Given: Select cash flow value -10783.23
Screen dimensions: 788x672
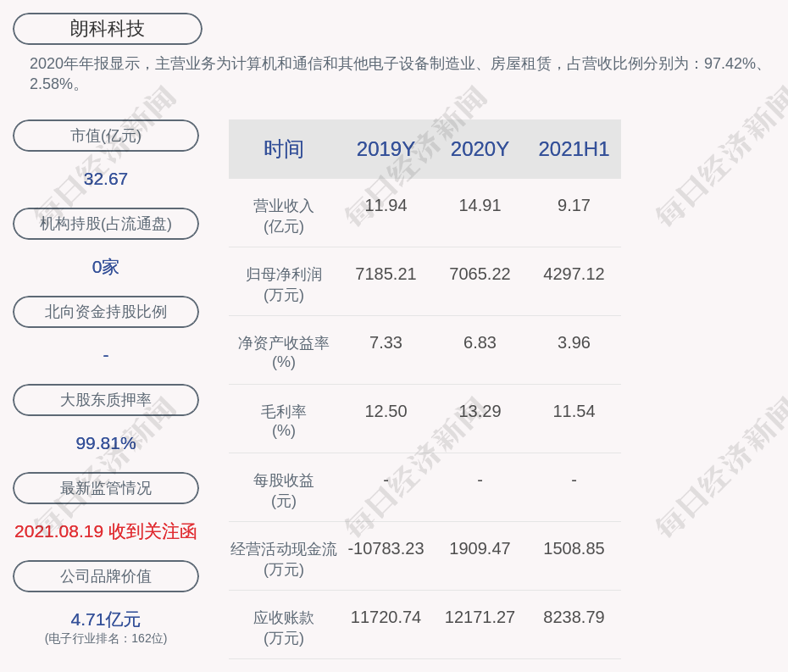Looking at the screenshot, I should (x=386, y=548).
